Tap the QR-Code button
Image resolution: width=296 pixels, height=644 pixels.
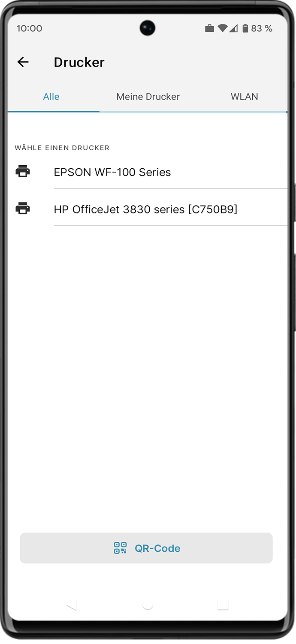click(x=146, y=548)
